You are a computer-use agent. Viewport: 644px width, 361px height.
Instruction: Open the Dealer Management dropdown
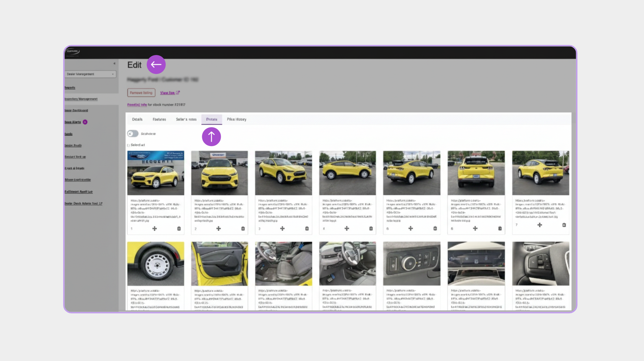point(90,74)
